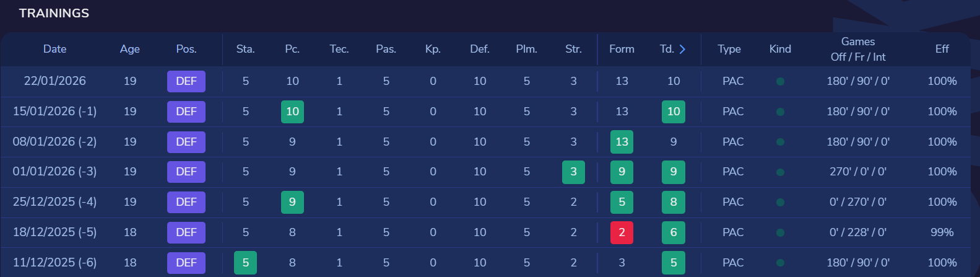The width and height of the screenshot is (980, 277).
Task: Click the chevron arrow next to Td. header
Action: [x=682, y=49]
